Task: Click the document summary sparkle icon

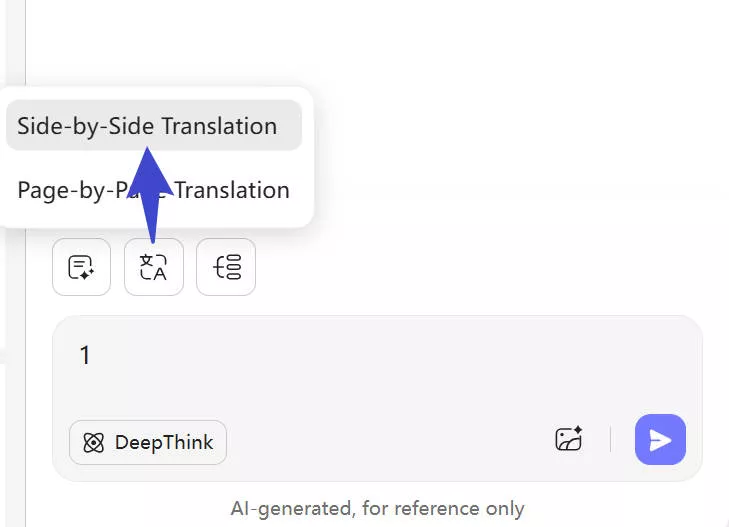Action: tap(81, 267)
